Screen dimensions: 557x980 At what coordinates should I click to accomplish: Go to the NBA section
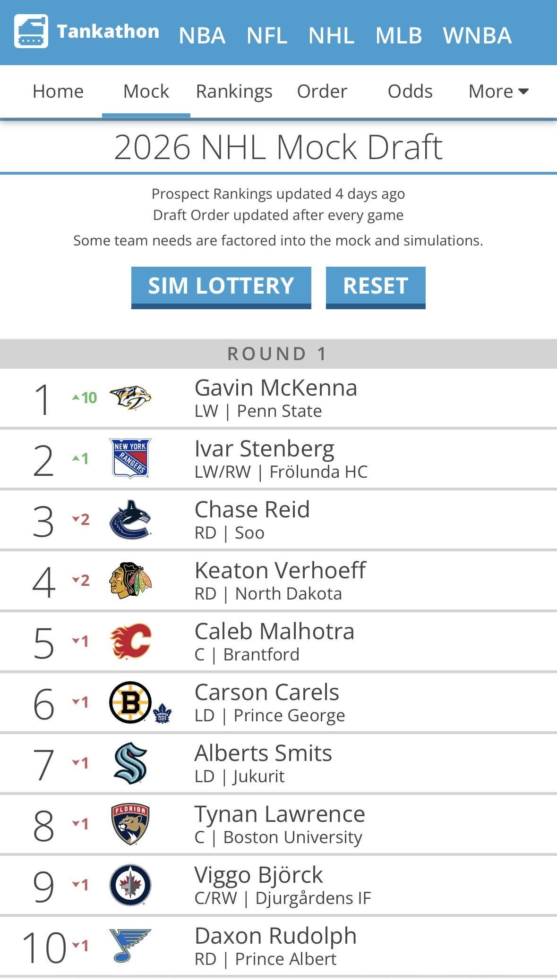pyautogui.click(x=202, y=35)
